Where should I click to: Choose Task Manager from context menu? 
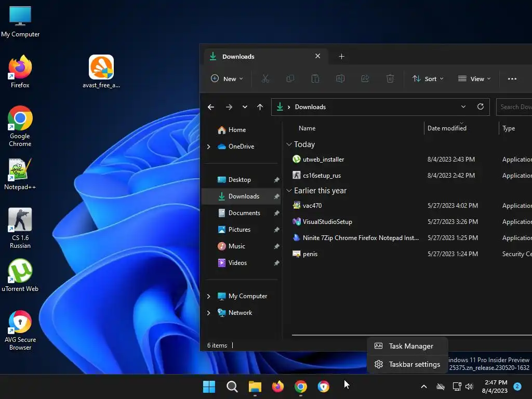(x=407, y=346)
